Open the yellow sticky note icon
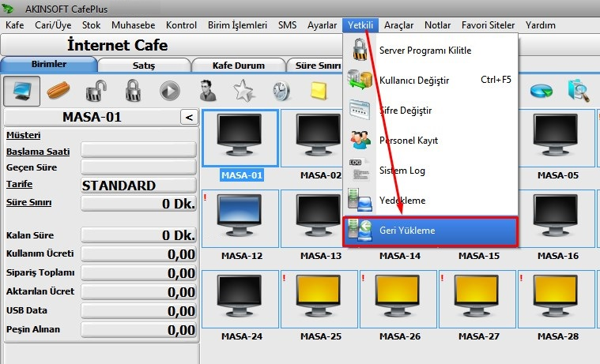This screenshot has width=600, height=364. (319, 92)
